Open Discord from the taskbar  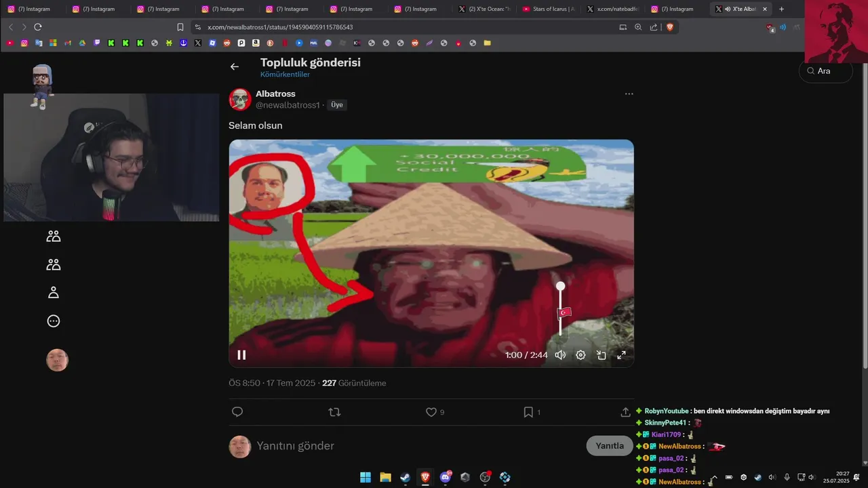(446, 477)
